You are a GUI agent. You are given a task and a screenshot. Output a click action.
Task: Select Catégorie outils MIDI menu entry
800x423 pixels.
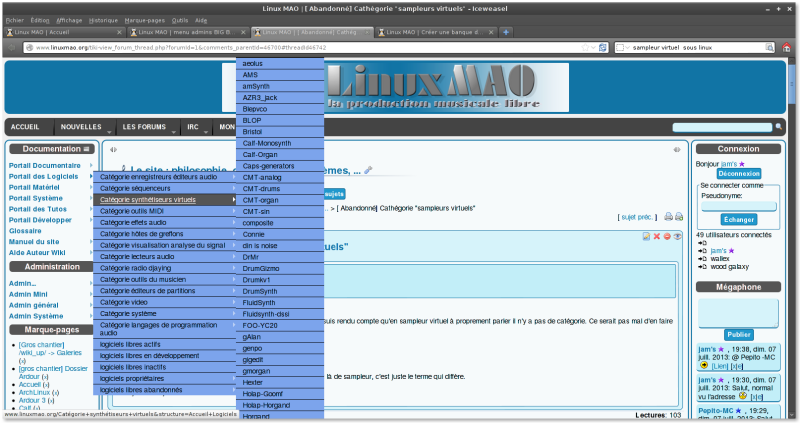point(164,211)
